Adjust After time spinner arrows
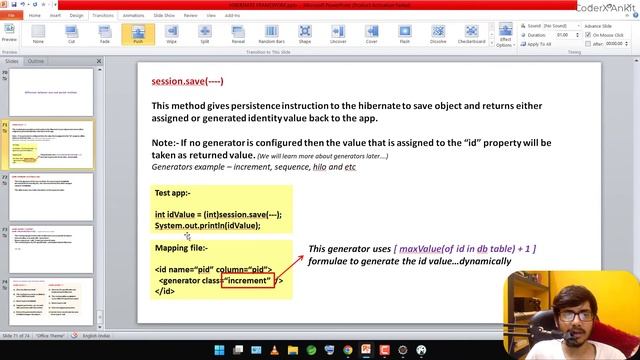 [x=627, y=44]
